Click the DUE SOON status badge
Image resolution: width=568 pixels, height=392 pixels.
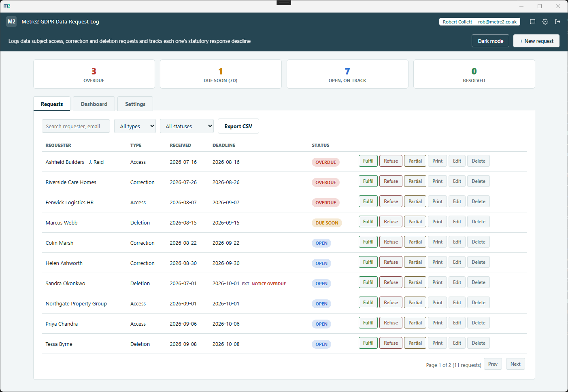click(327, 223)
